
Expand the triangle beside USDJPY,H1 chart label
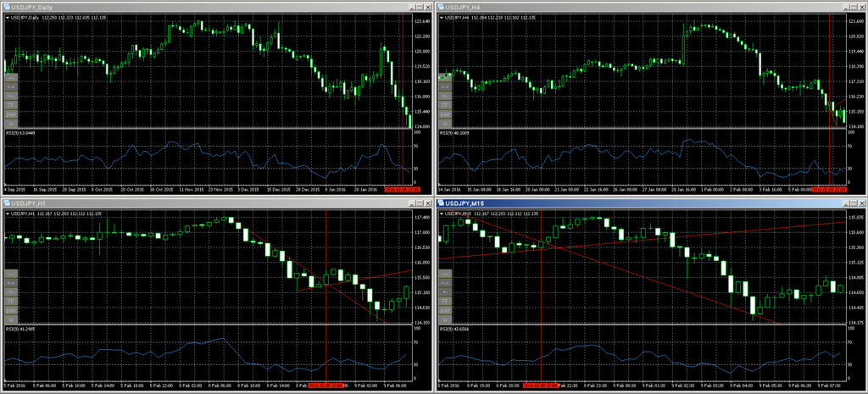pyautogui.click(x=7, y=214)
